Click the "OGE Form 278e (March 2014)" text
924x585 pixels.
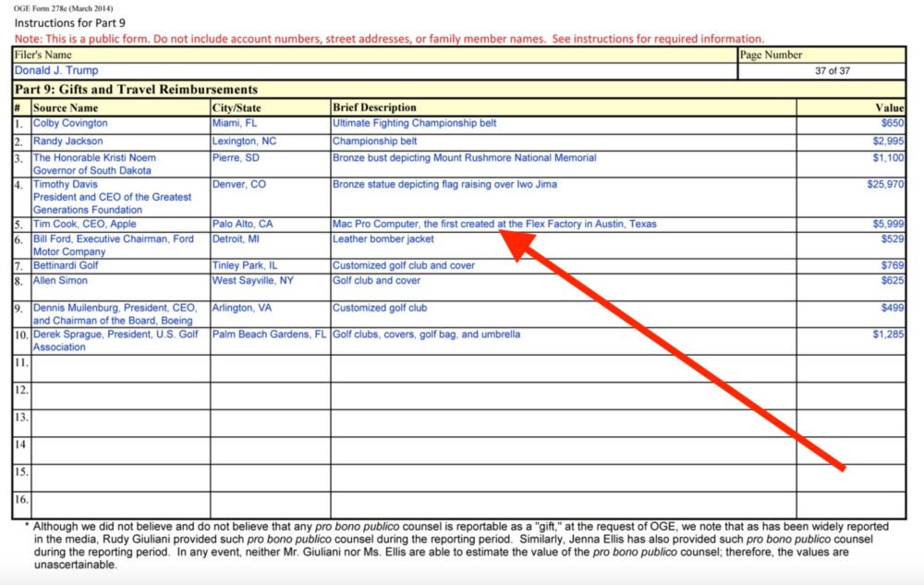point(63,8)
